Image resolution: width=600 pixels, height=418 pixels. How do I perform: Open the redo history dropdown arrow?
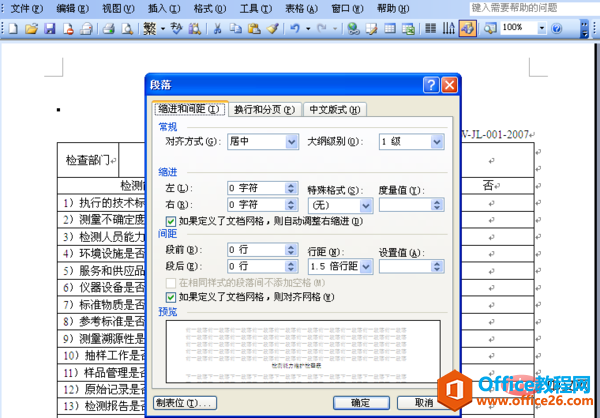coord(335,29)
